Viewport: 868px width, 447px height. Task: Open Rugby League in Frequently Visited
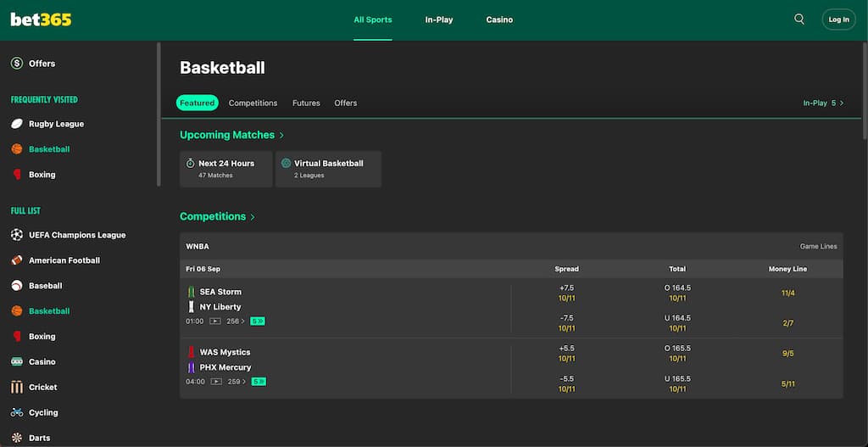point(57,124)
